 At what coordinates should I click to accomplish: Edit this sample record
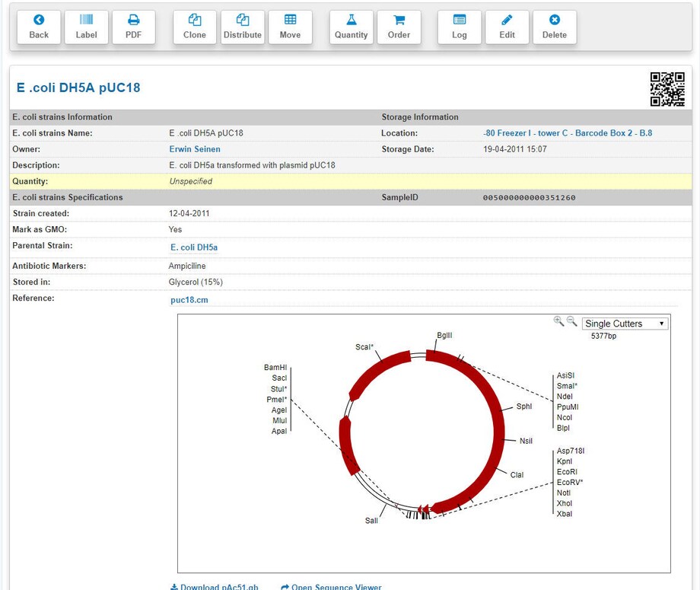[x=508, y=27]
